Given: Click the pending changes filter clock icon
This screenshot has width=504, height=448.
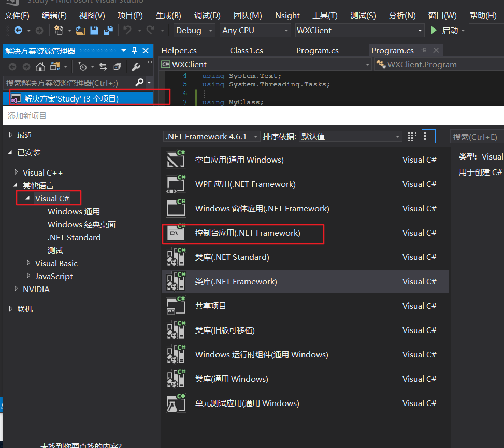Looking at the screenshot, I should 82,67.
